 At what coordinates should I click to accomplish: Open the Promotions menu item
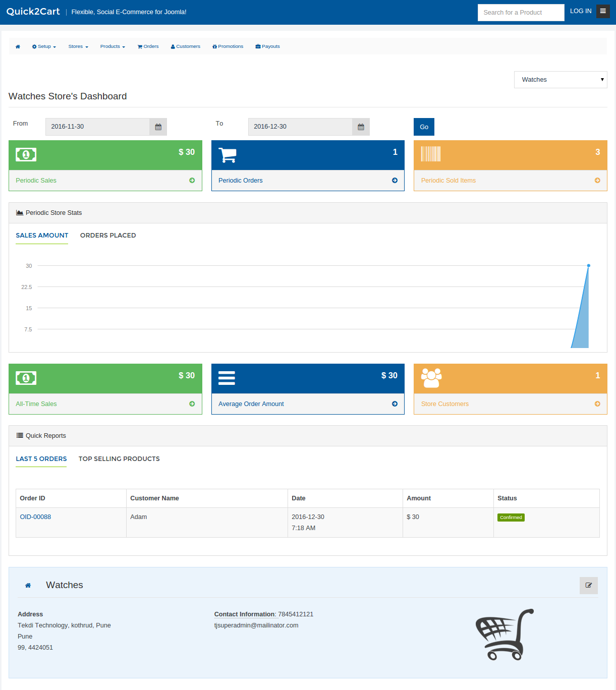pyautogui.click(x=228, y=46)
